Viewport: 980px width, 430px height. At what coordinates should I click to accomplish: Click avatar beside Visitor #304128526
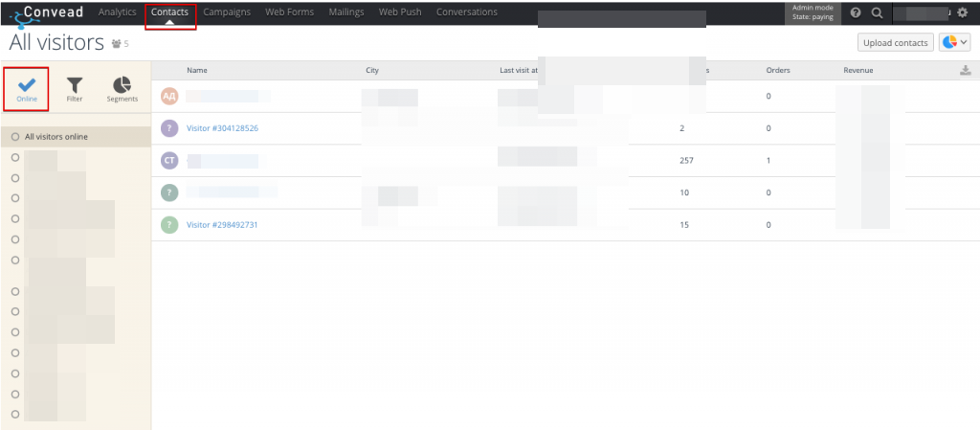(x=169, y=128)
